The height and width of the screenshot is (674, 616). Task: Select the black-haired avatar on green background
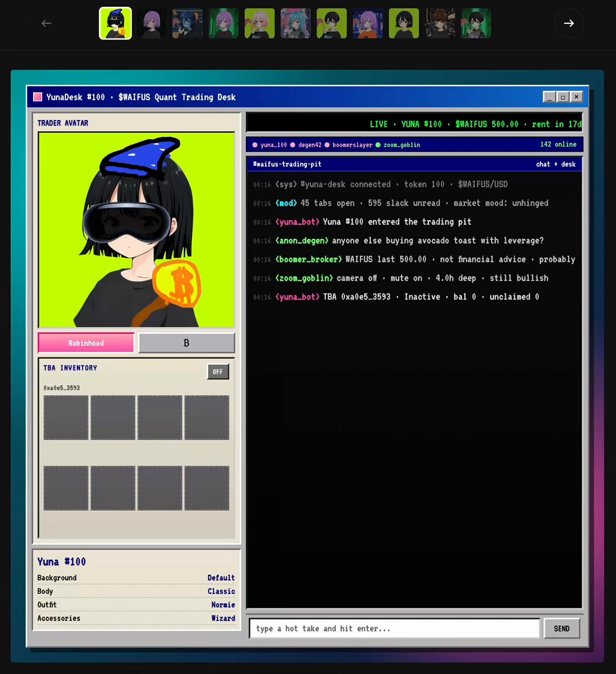(476, 23)
